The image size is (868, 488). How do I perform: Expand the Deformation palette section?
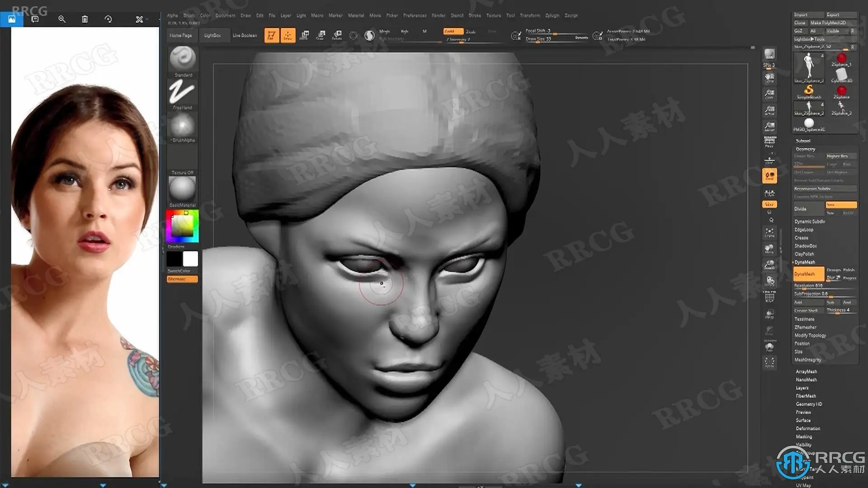[807, 428]
